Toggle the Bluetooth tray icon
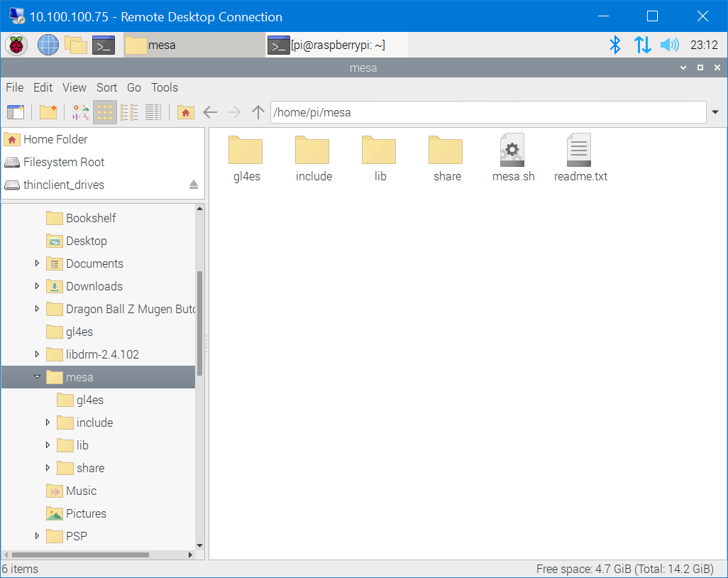The height and width of the screenshot is (578, 728). [615, 45]
